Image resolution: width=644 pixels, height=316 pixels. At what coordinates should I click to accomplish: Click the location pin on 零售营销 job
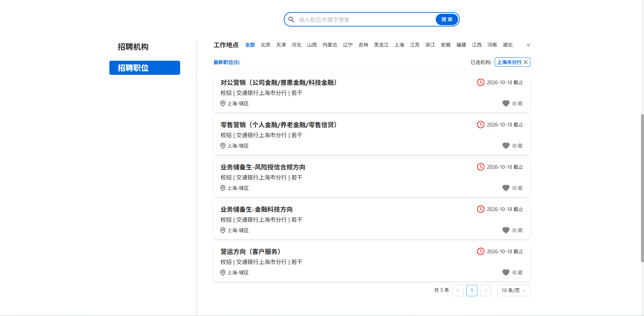(223, 146)
